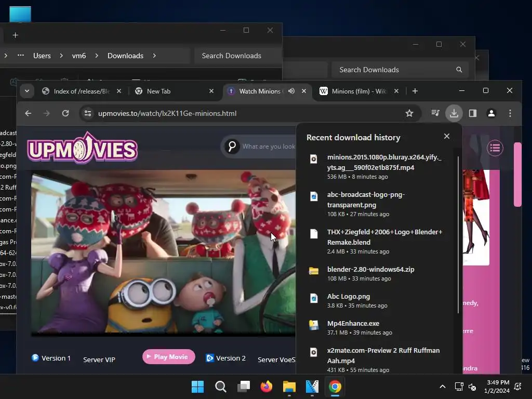This screenshot has width=532, height=399.
Task: Click zip folder icon of blender download
Action: (314, 271)
